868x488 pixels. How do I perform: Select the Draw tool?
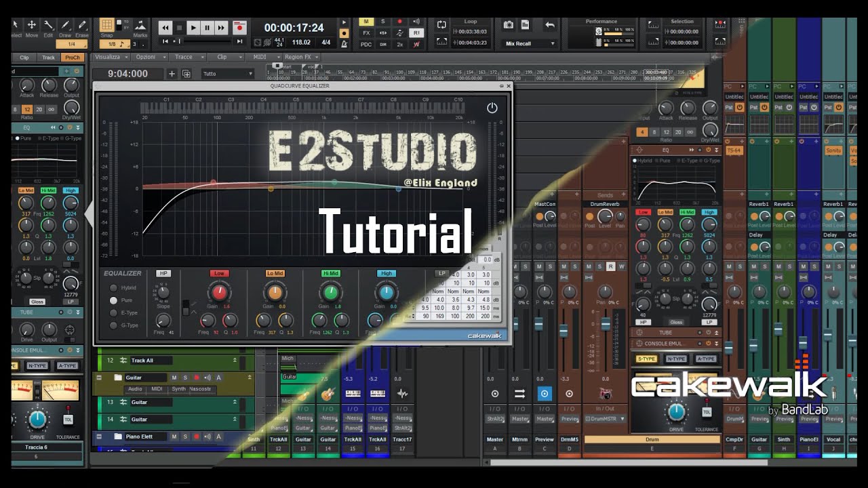tap(65, 28)
